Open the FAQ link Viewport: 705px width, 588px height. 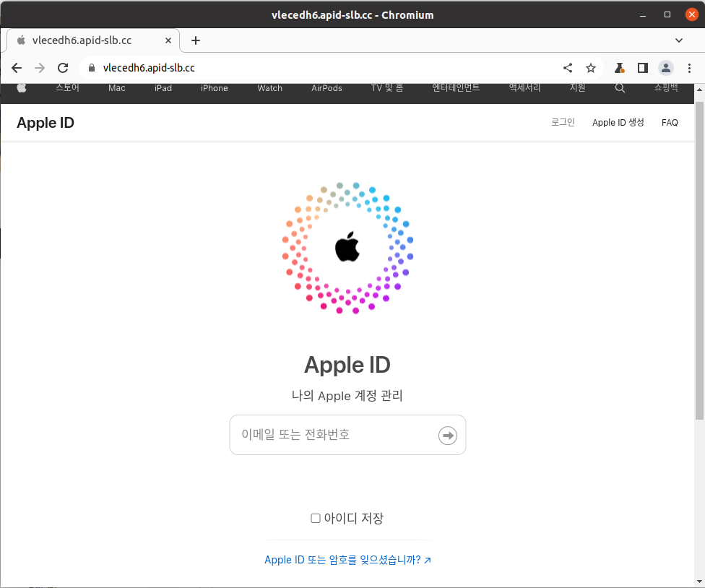coord(670,122)
